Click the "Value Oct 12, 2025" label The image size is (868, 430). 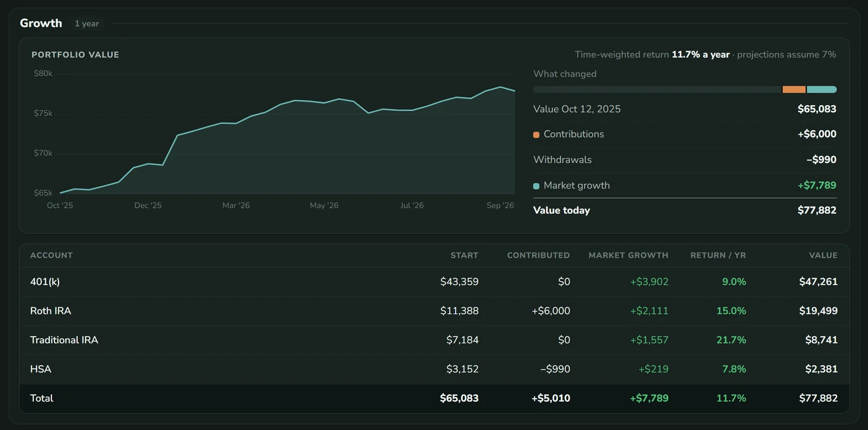coord(577,109)
